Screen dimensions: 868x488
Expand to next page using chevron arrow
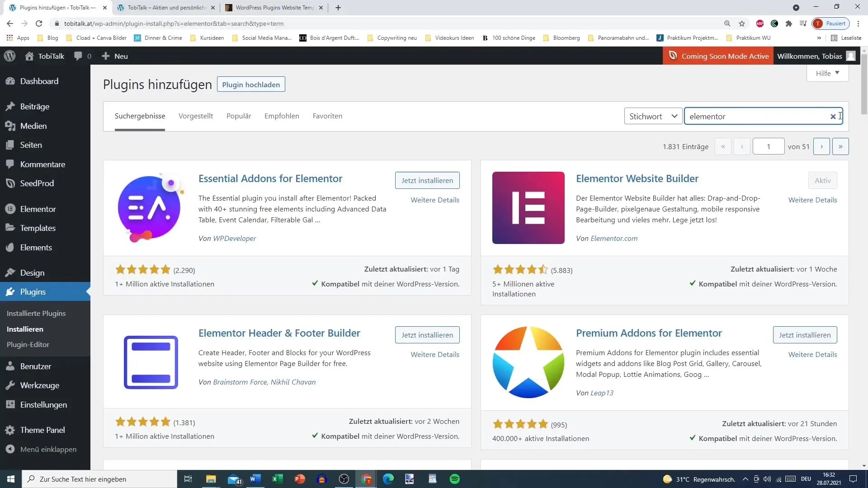click(821, 146)
